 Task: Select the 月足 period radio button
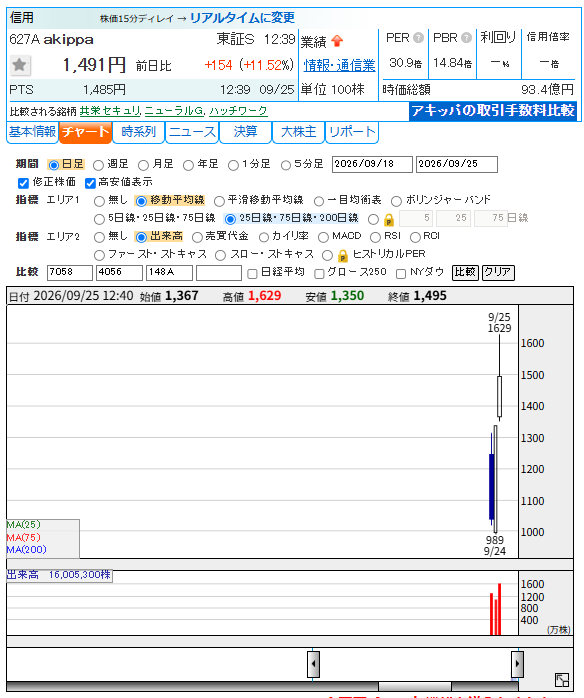[x=143, y=165]
